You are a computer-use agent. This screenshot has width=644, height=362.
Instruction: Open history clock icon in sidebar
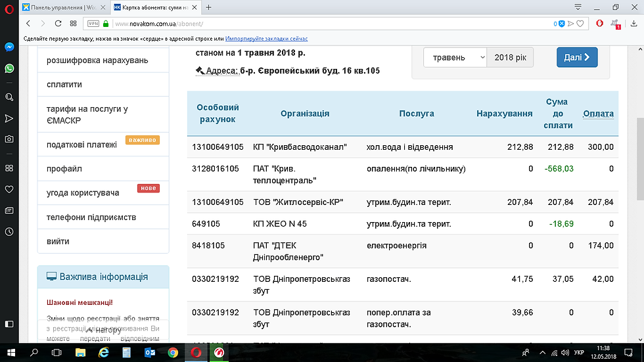(x=9, y=232)
